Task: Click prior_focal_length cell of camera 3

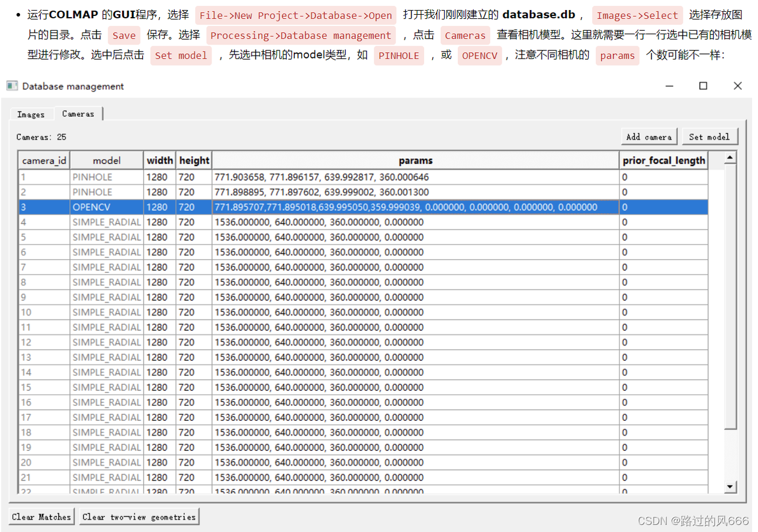Action: coord(664,207)
